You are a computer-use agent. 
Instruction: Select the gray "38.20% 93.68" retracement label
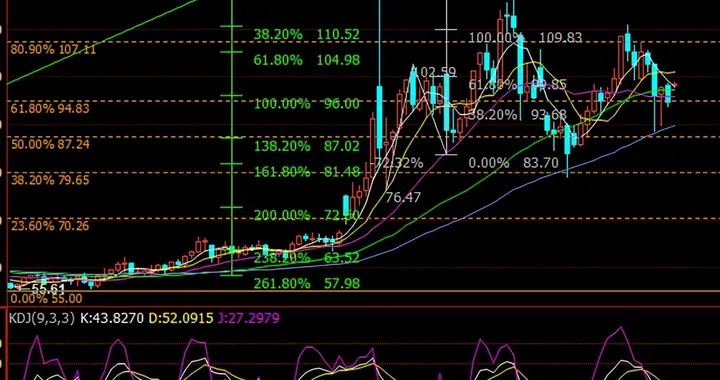pos(518,115)
